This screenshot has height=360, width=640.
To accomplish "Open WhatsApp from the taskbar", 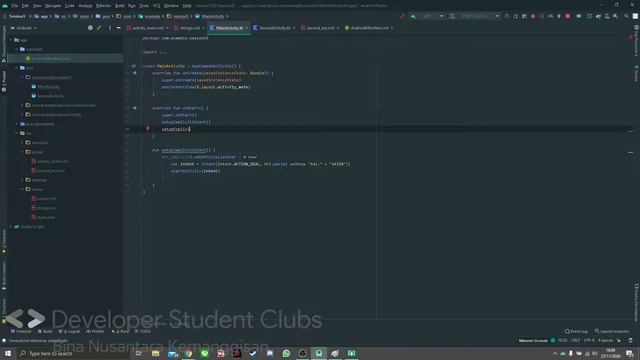I will pos(286,353).
